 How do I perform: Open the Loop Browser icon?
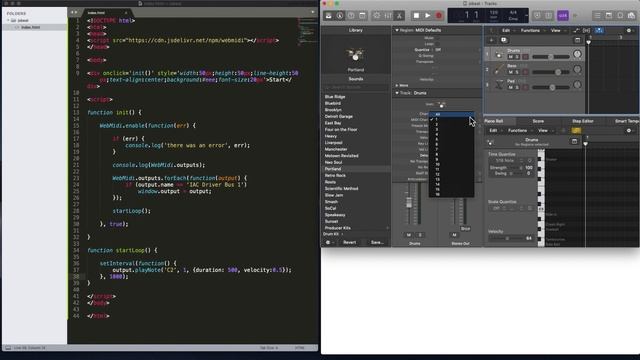coord(620,16)
